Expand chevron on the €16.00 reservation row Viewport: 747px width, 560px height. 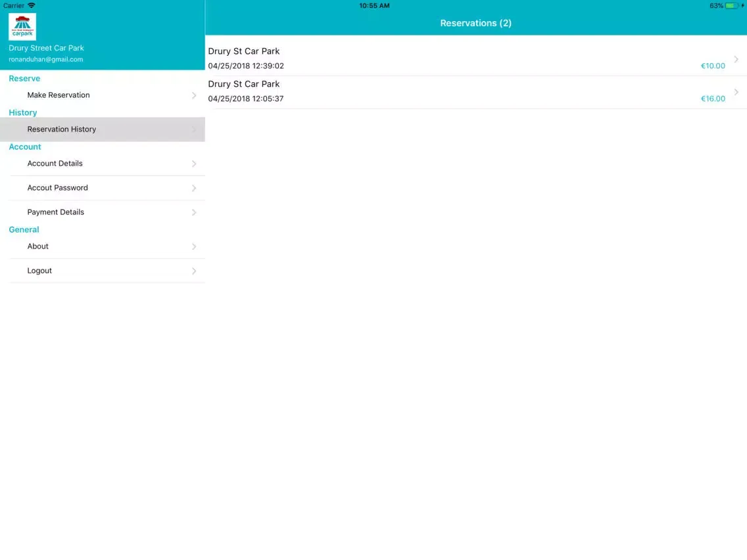[736, 92]
